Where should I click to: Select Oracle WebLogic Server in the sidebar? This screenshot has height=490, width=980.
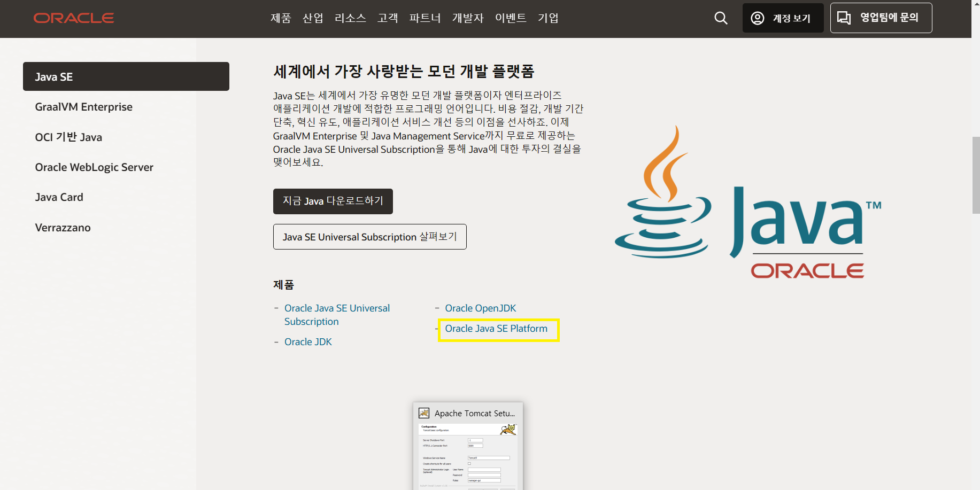[94, 167]
